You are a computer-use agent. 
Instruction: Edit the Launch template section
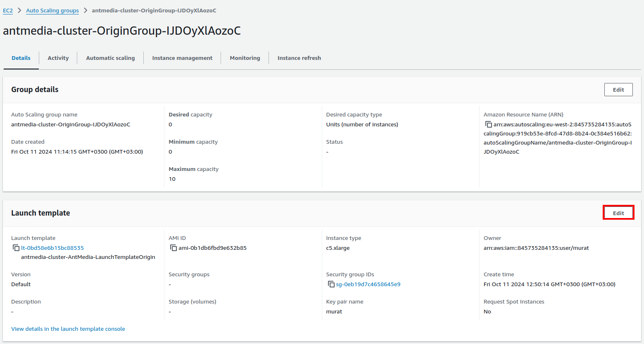tap(618, 213)
